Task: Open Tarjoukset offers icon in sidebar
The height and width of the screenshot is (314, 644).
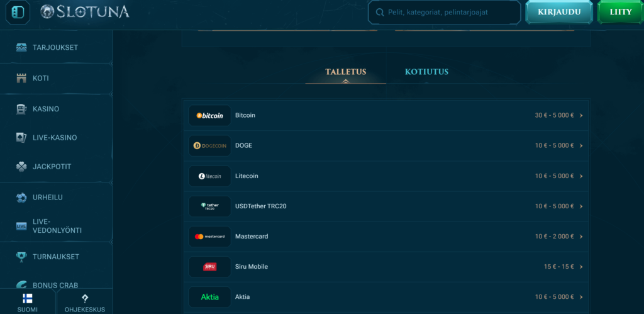Action: (x=21, y=48)
